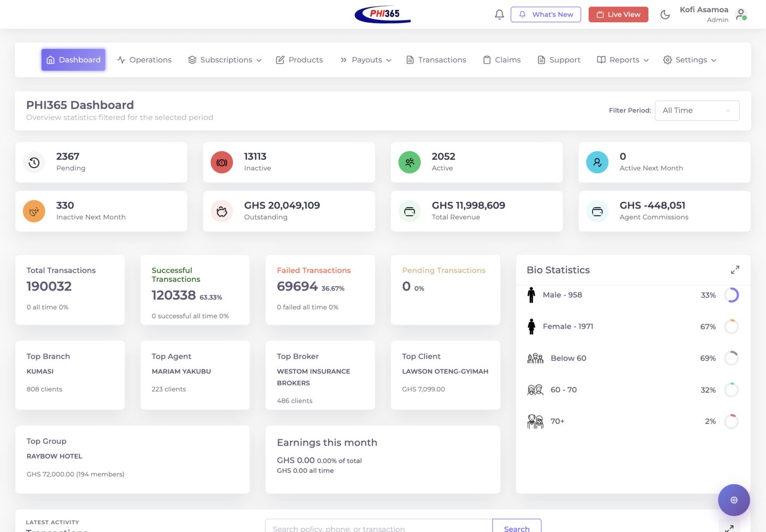Image resolution: width=766 pixels, height=532 pixels.
Task: Go to the Dashboard tab
Action: click(x=73, y=60)
